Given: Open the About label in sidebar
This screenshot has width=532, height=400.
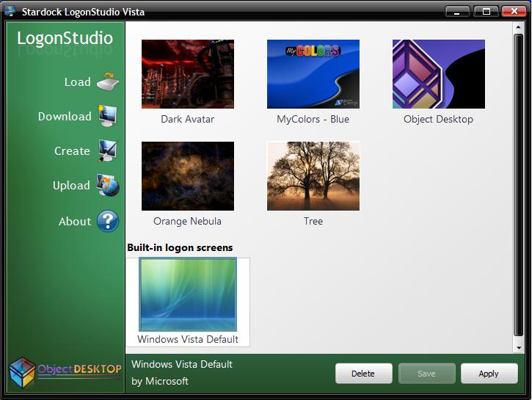Looking at the screenshot, I should 75,221.
